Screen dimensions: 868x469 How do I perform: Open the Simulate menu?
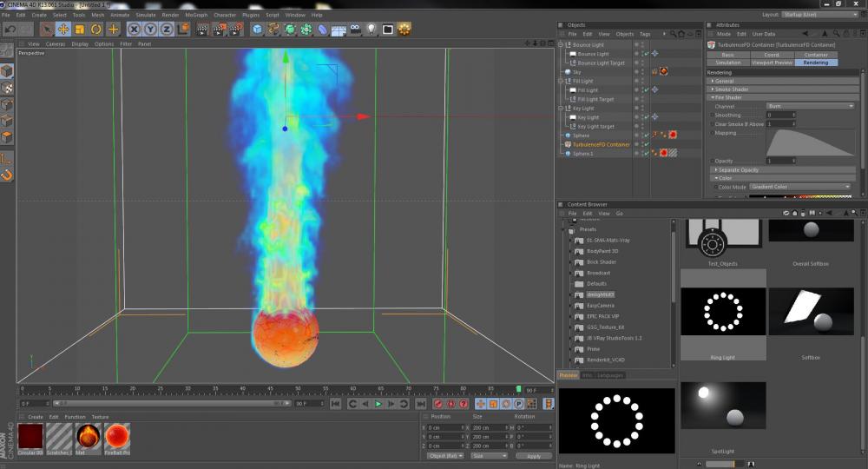pyautogui.click(x=146, y=15)
